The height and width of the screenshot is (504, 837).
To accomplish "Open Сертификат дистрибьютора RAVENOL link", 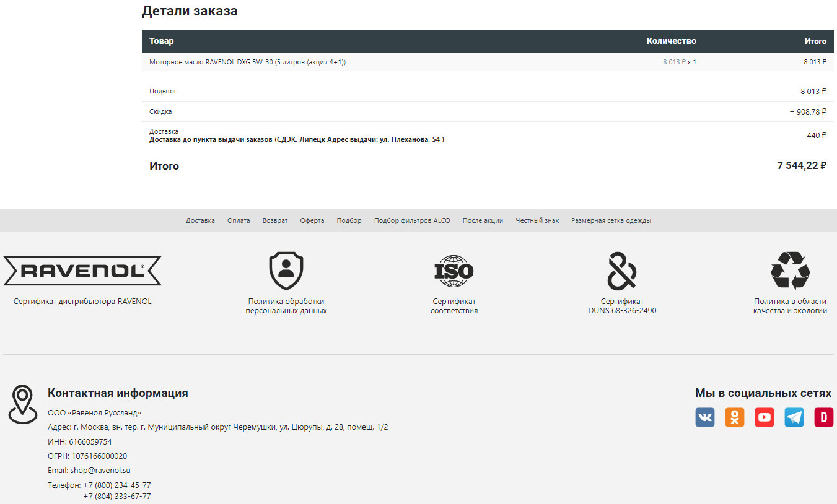I will pyautogui.click(x=82, y=302).
